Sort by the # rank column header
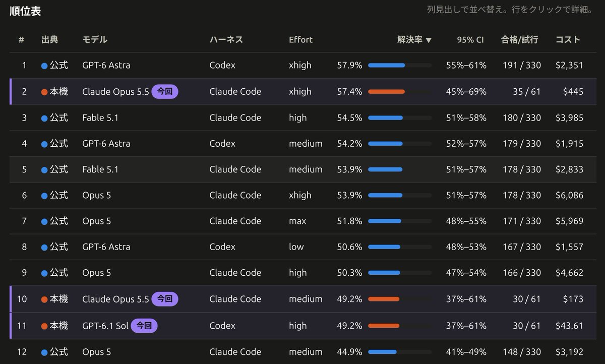605x364 pixels. click(21, 40)
